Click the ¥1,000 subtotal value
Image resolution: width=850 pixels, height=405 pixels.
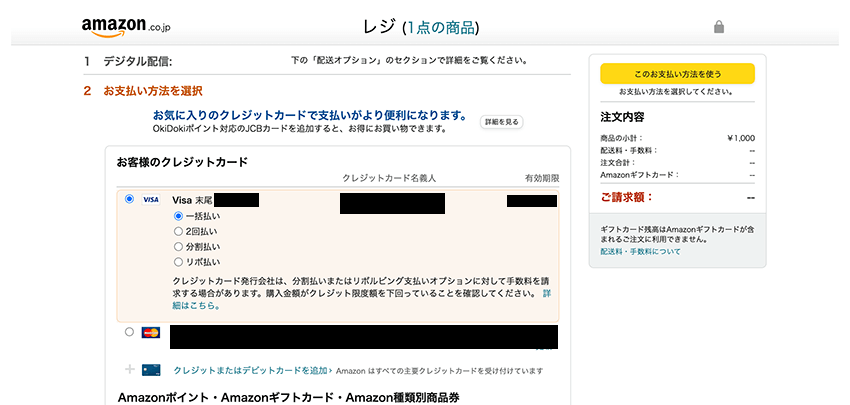[740, 138]
